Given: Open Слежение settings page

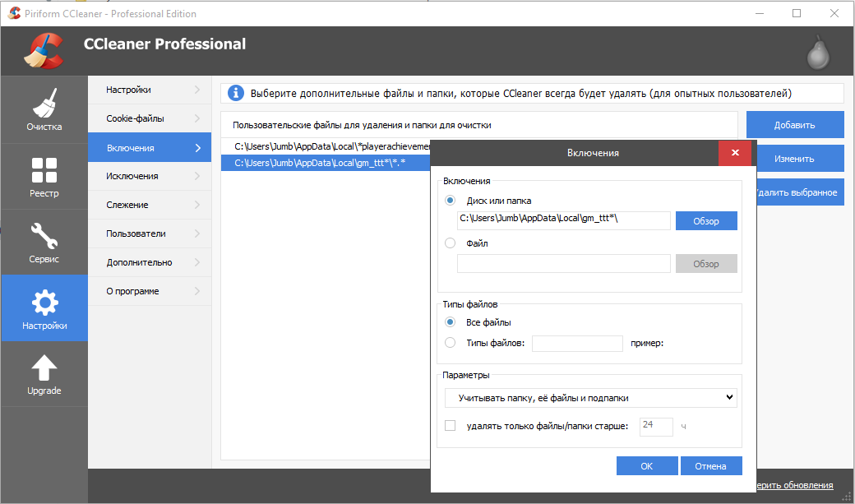Looking at the screenshot, I should click(150, 205).
